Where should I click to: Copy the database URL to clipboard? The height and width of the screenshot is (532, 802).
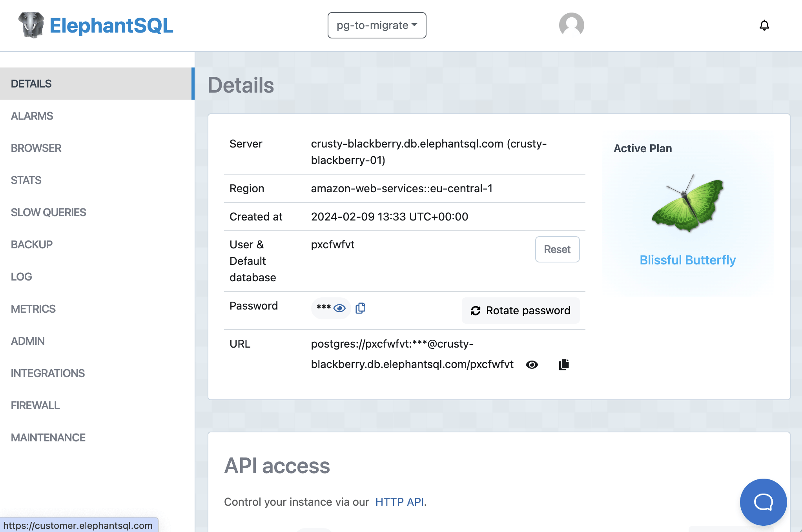click(x=564, y=364)
